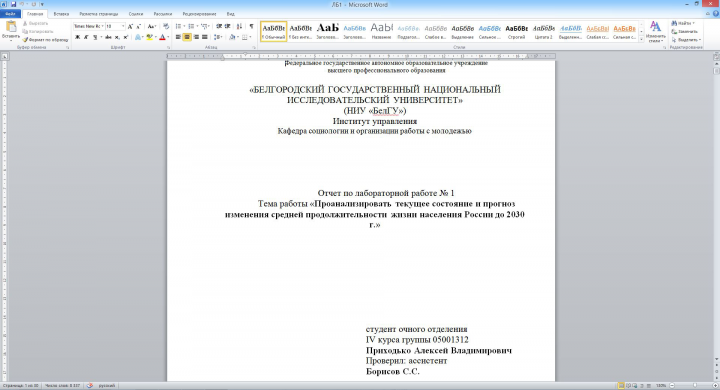720x390 pixels.
Task: Clear all formatting
Action: [x=166, y=26]
